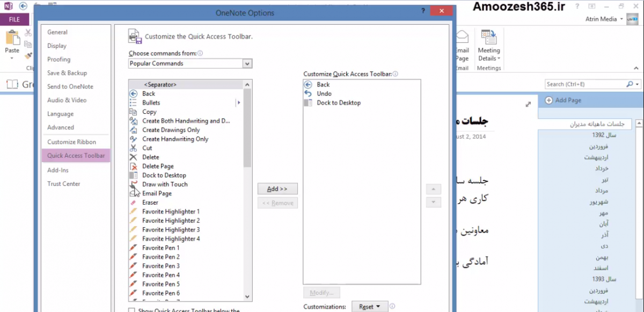This screenshot has height=312, width=644.
Task: Open the Reset customizations dropdown
Action: [x=369, y=307]
